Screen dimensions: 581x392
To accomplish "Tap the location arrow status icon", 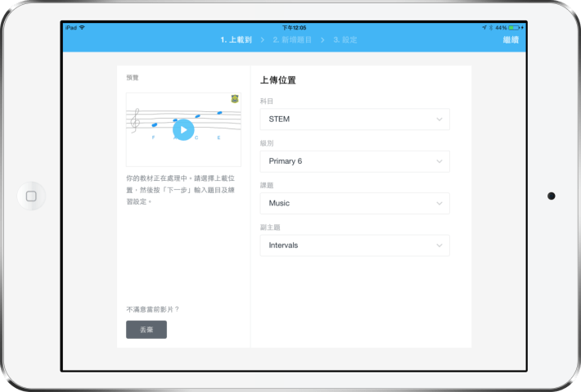I will tap(484, 28).
